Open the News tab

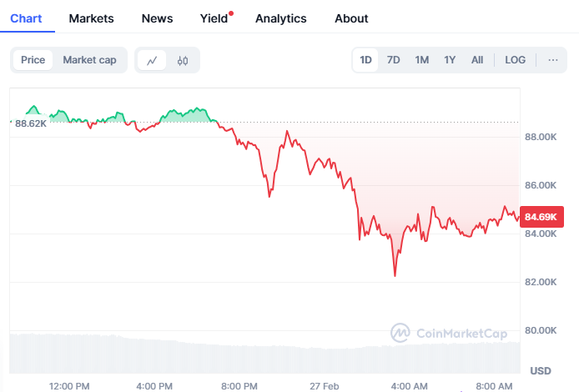tap(158, 18)
